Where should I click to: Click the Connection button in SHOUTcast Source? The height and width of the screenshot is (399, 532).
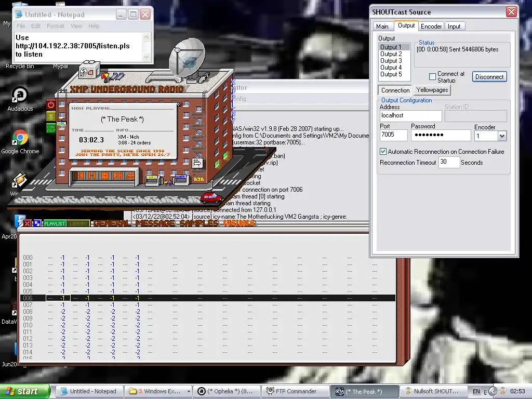point(395,90)
